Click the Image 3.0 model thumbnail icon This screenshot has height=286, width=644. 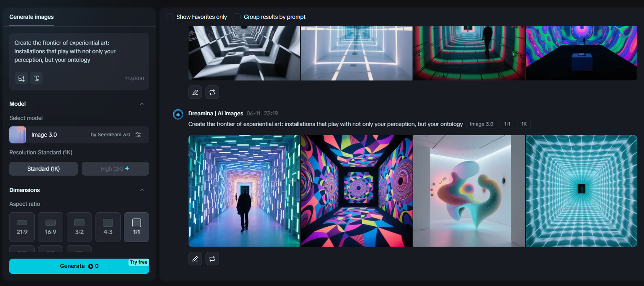tap(18, 135)
